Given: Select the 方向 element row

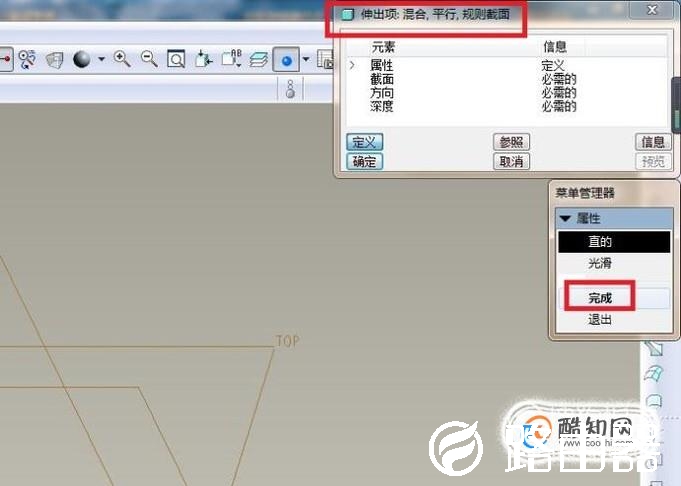Looking at the screenshot, I should pyautogui.click(x=506, y=93).
